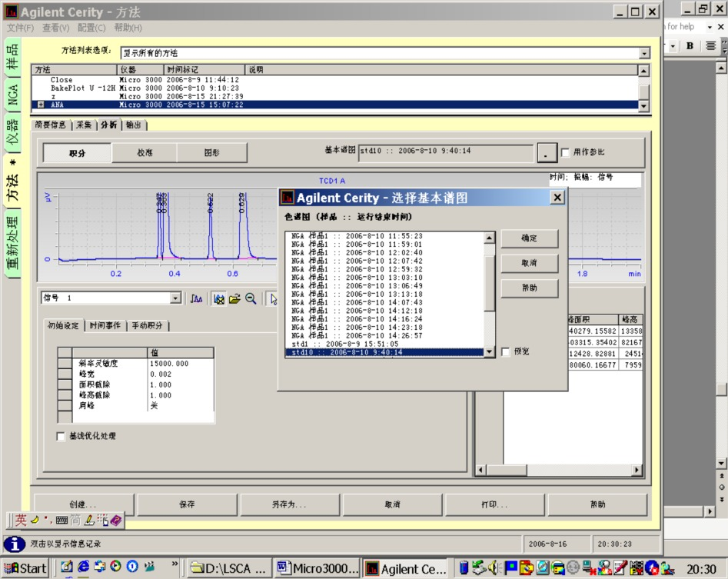Click the method list scroll down arrow

(x=643, y=106)
